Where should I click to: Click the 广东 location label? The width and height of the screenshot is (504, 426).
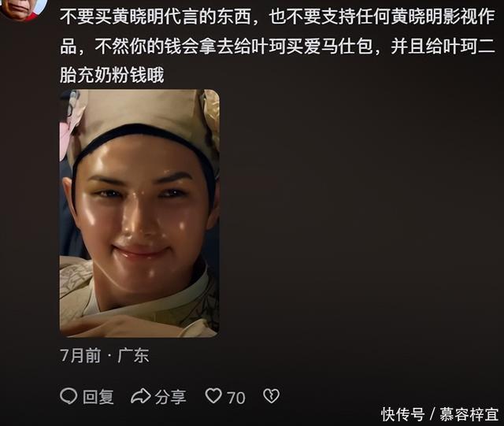pos(133,356)
